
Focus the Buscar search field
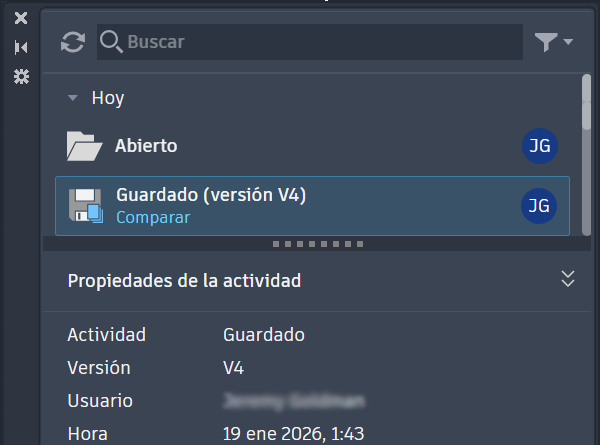[x=310, y=42]
